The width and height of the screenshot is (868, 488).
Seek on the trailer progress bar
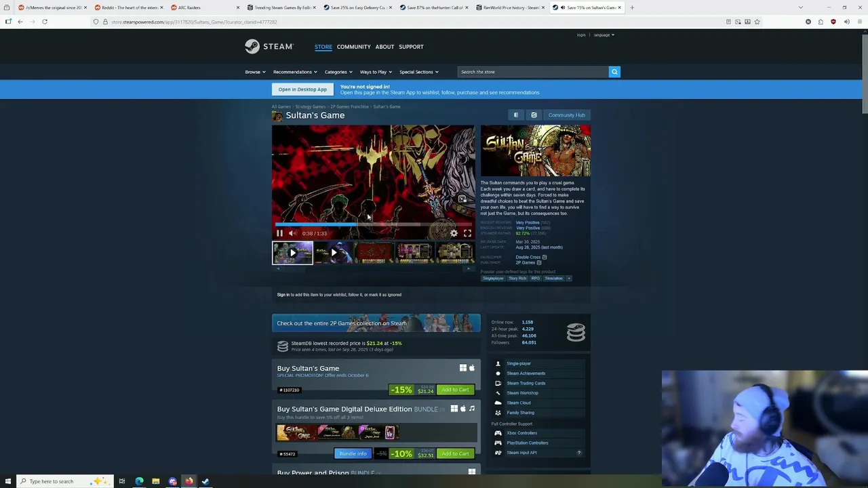tap(373, 224)
